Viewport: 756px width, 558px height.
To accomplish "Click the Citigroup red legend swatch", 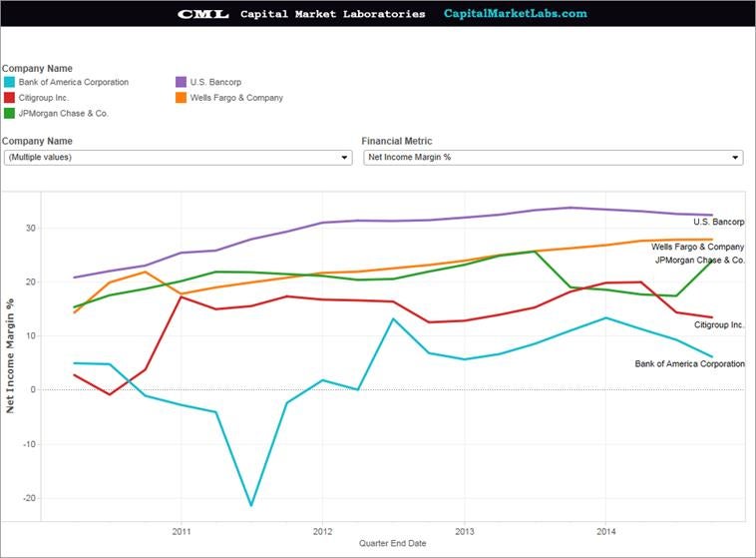I will tap(9, 98).
